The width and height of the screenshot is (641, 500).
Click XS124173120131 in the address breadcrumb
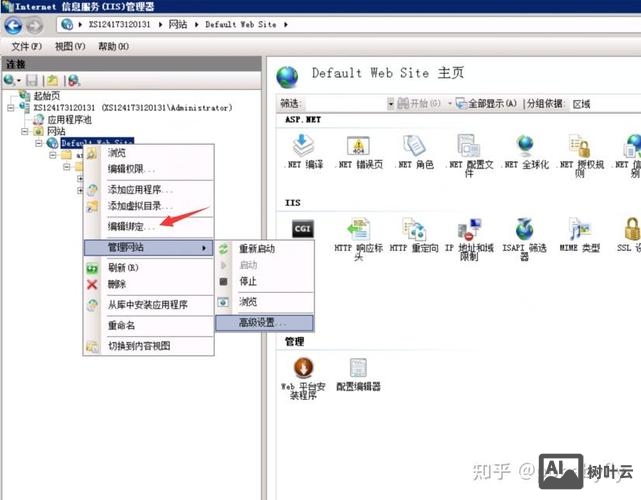pyautogui.click(x=120, y=25)
